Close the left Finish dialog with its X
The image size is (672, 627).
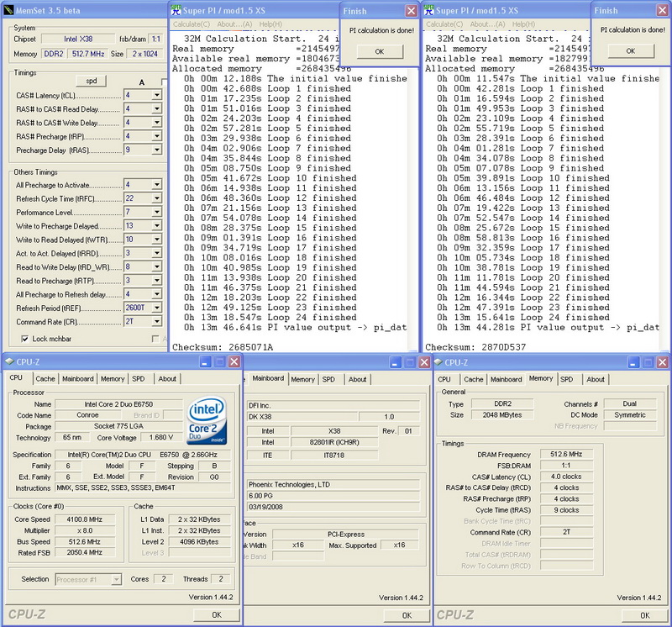tap(411, 11)
